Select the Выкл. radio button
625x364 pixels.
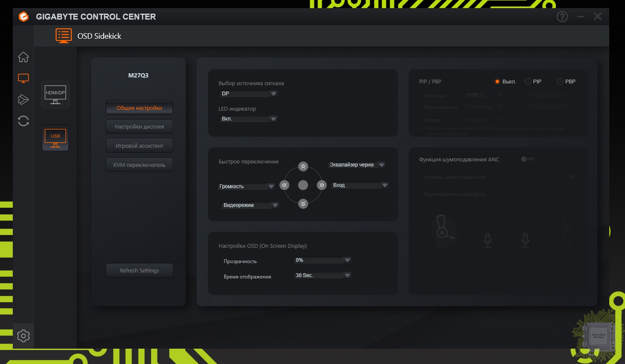497,81
